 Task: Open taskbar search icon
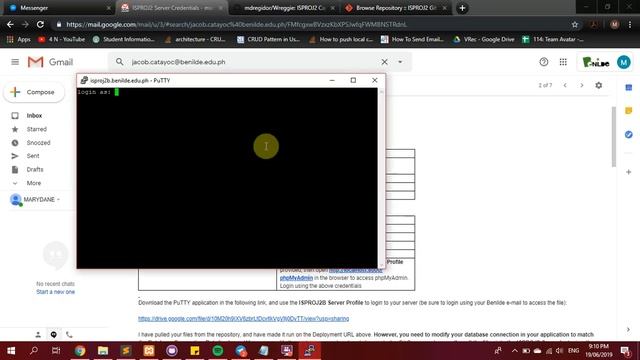(34, 351)
